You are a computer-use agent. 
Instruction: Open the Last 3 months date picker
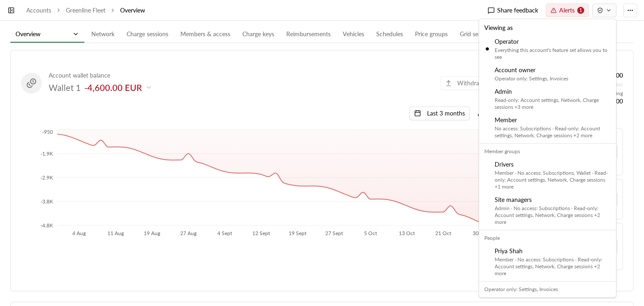(x=439, y=113)
